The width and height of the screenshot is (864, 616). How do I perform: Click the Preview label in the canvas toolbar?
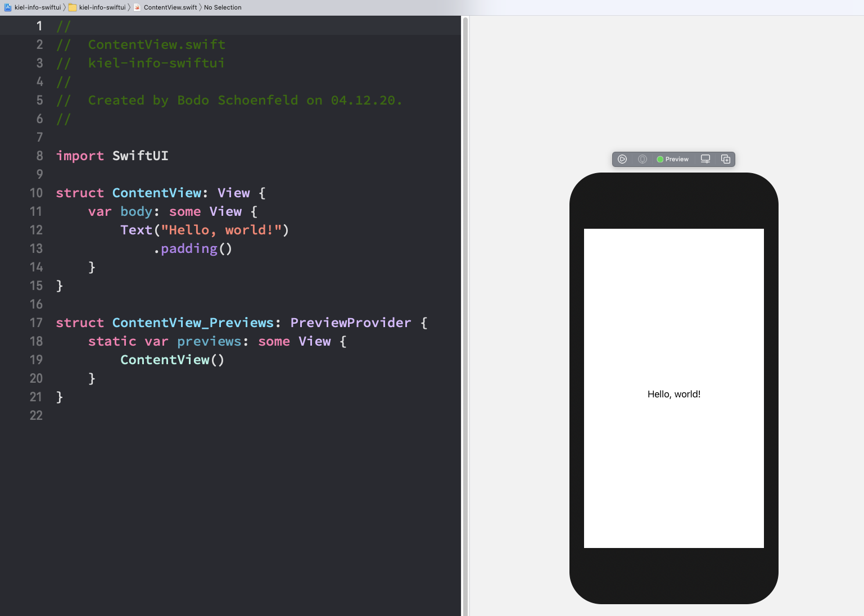point(676,159)
